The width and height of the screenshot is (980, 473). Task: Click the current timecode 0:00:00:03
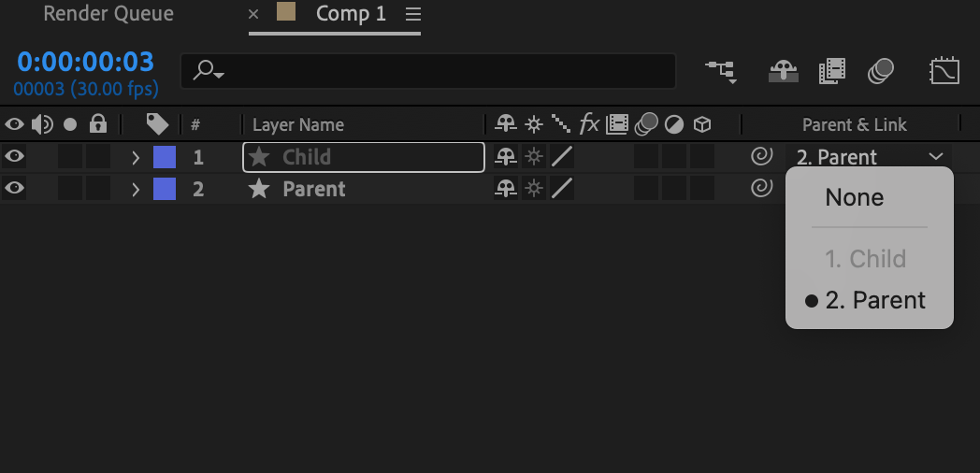[x=85, y=62]
